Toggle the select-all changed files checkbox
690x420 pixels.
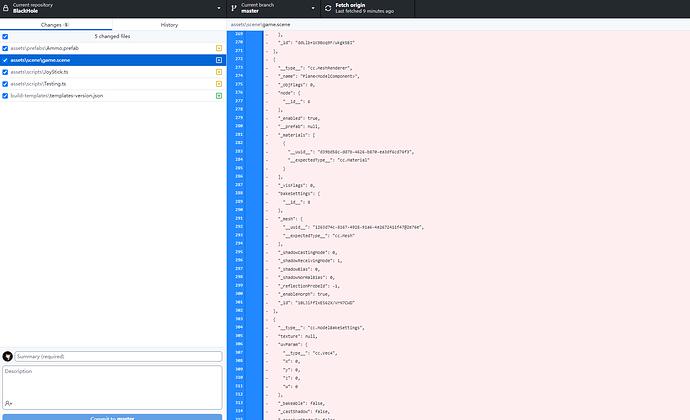(5, 37)
